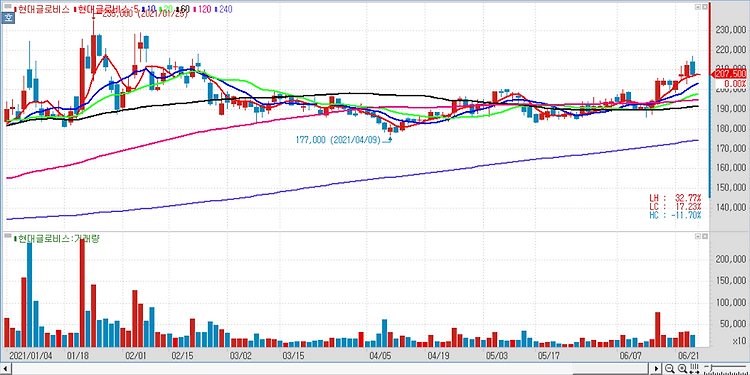The height and width of the screenshot is (375, 750).
Task: Click the gray grip icon above 호
Action: click(8, 7)
